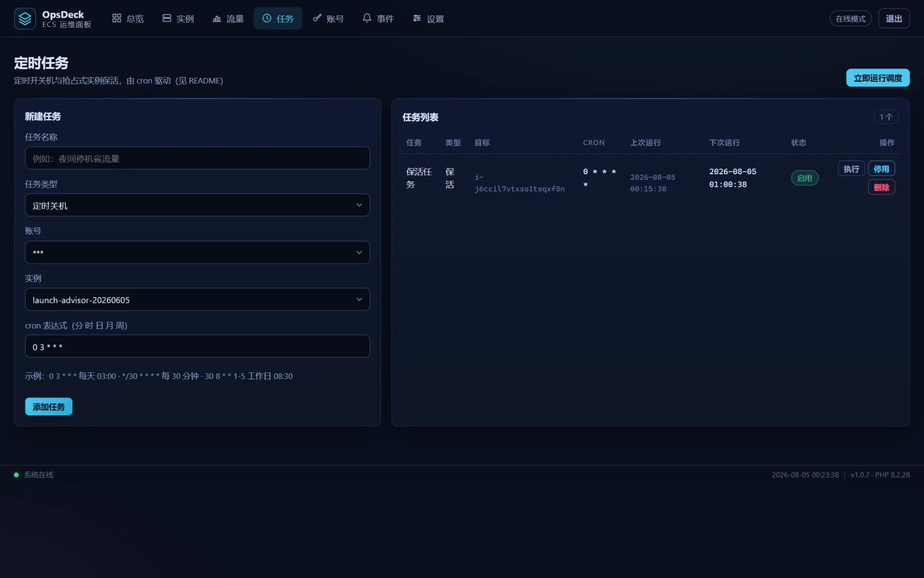This screenshot has width=924, height=578.
Task: Click target ID i-j6ccil7vtxsolteqxf8n
Action: pos(520,183)
